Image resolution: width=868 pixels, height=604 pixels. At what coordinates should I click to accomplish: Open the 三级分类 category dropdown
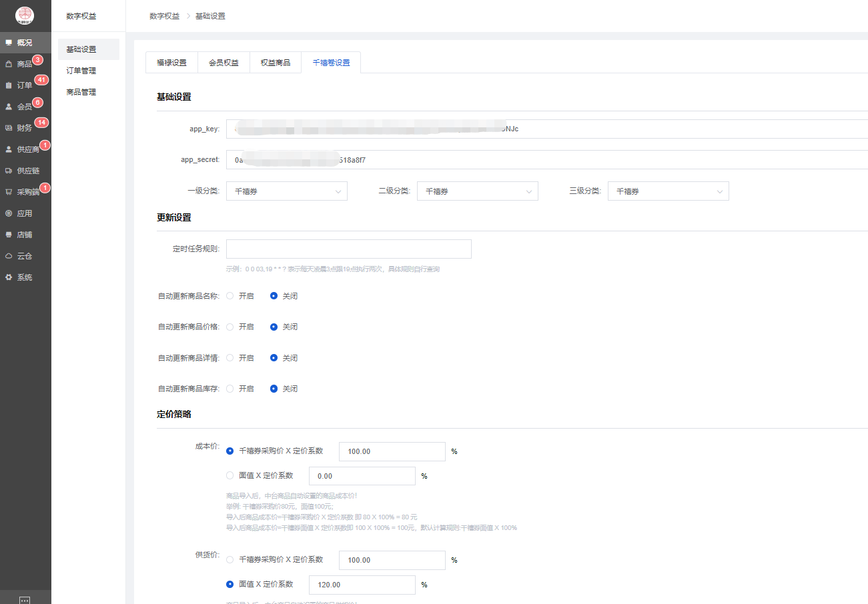pyautogui.click(x=669, y=191)
